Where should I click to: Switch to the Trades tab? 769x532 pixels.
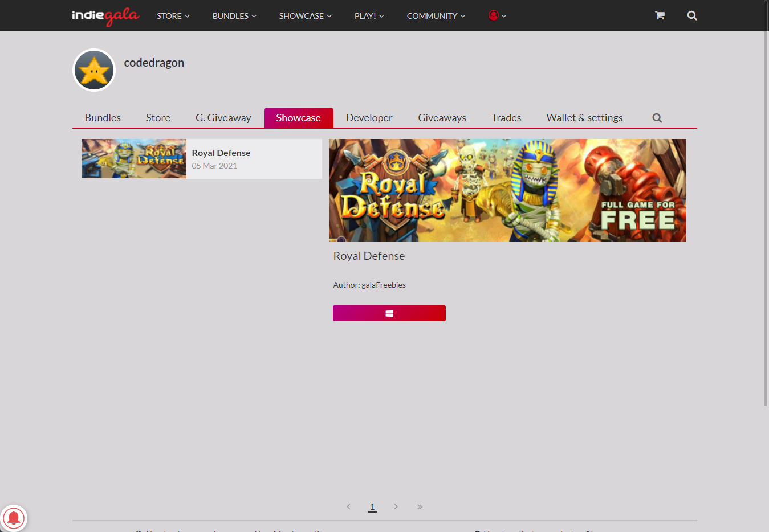(506, 118)
